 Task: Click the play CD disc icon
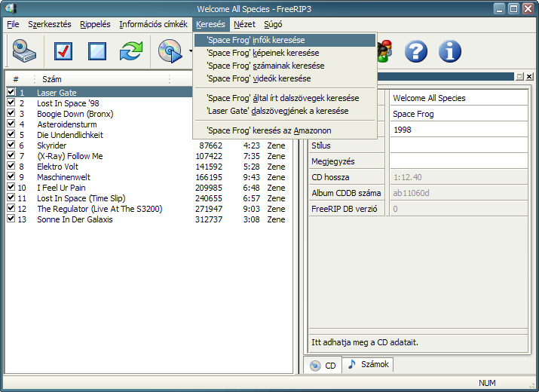[x=170, y=51]
